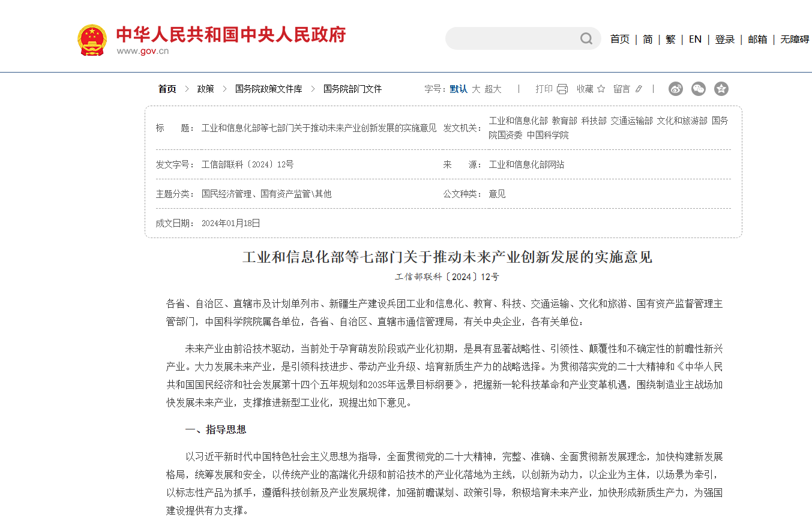Click the 登录 login link
Screen dimensions: 812x520
[x=724, y=39]
